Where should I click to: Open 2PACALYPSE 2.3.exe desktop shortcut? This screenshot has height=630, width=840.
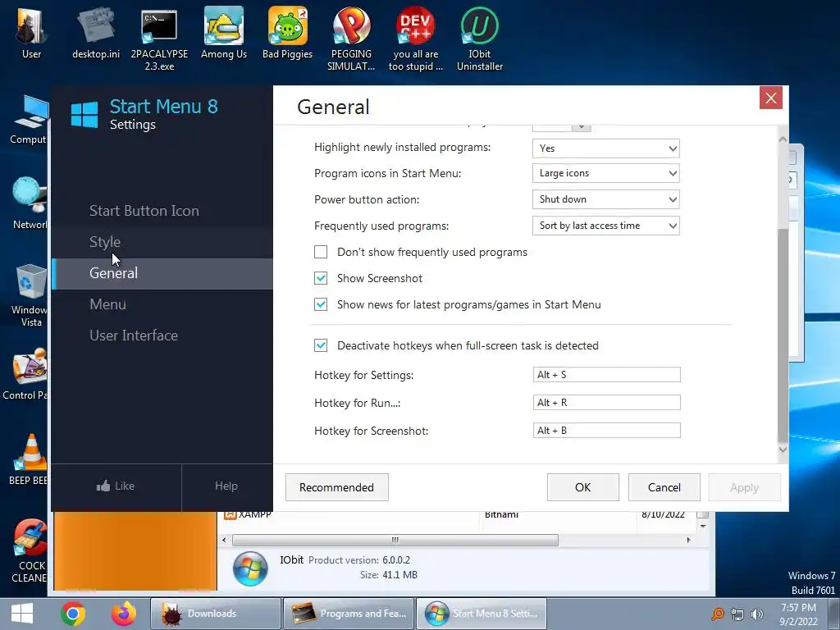click(x=159, y=39)
